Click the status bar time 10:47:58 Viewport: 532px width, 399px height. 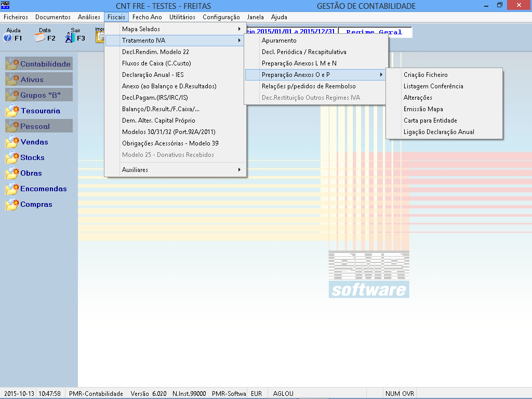tap(49, 394)
